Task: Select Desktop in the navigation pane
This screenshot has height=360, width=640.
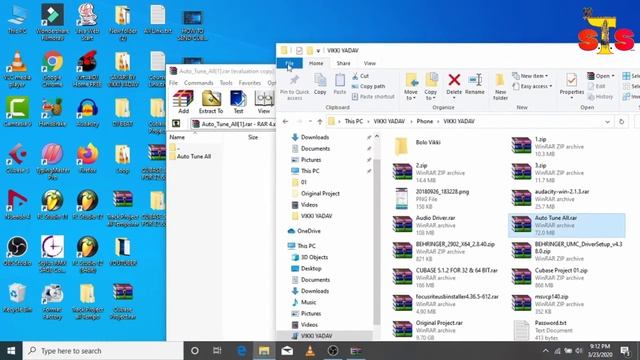Action: pyautogui.click(x=311, y=269)
